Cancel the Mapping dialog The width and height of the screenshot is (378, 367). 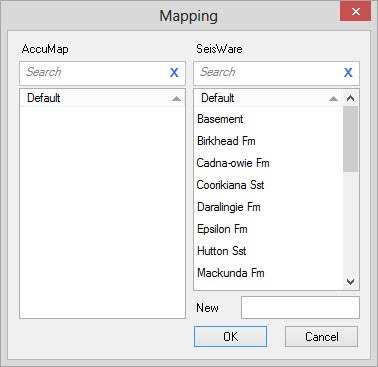[x=321, y=336]
